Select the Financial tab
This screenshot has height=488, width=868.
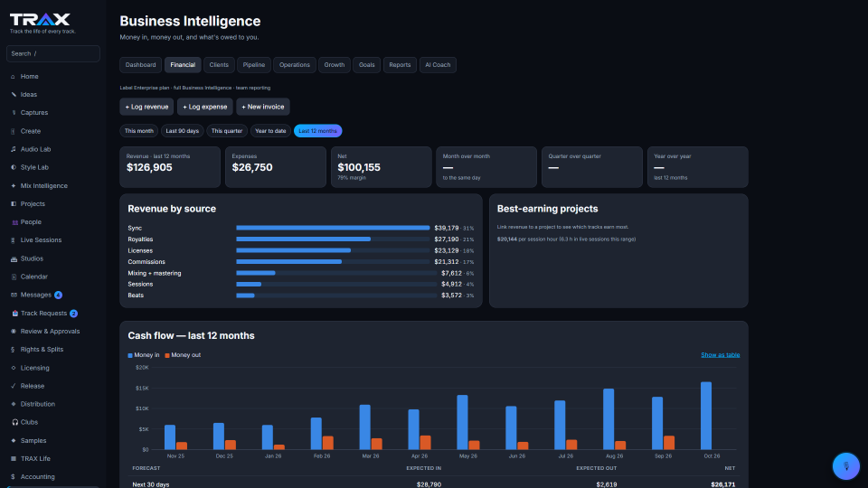(x=183, y=65)
